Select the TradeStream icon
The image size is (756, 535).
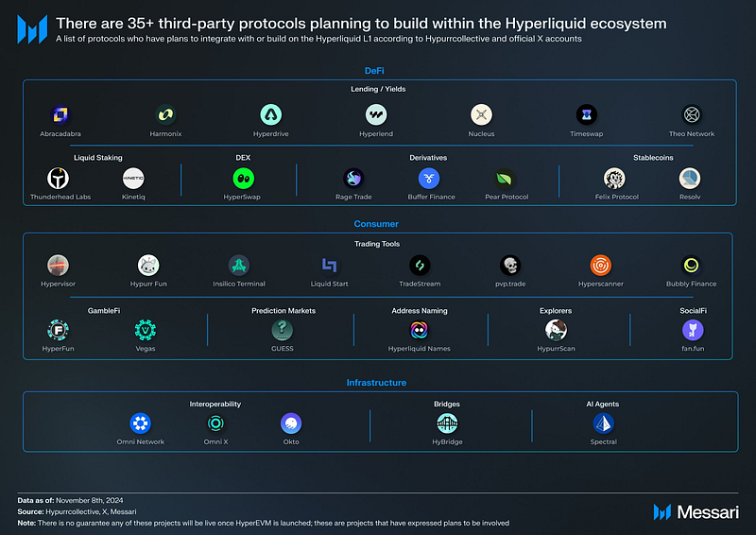click(x=420, y=266)
